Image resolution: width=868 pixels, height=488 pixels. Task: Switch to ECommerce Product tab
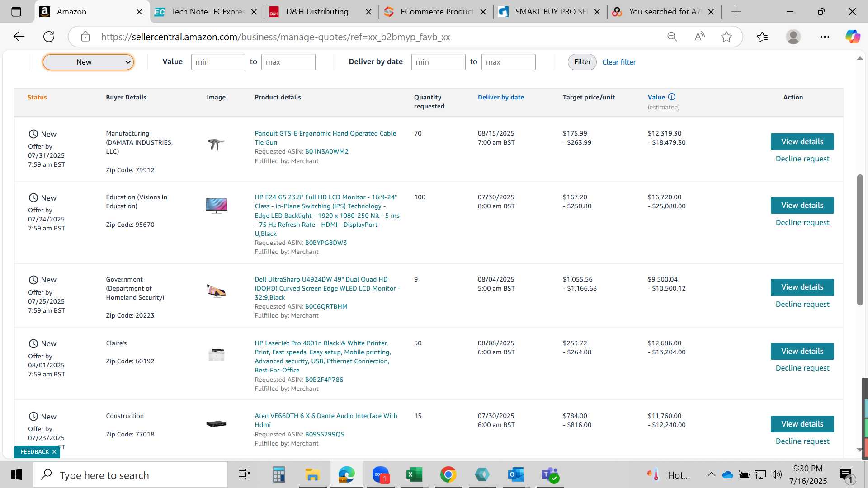click(x=437, y=12)
